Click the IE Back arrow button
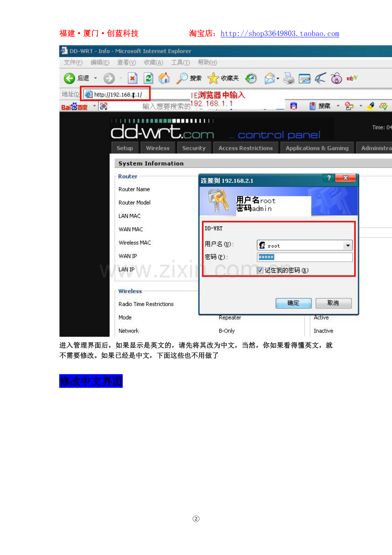392x555 pixels. coord(69,78)
